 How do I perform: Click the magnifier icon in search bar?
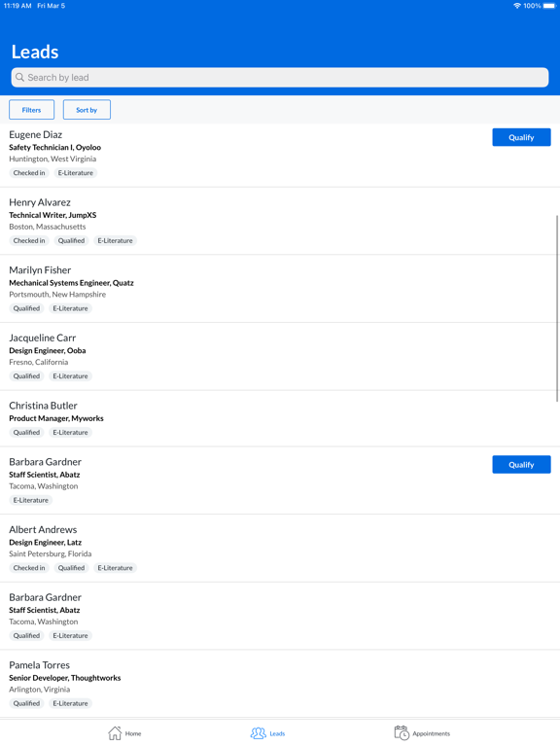click(19, 77)
